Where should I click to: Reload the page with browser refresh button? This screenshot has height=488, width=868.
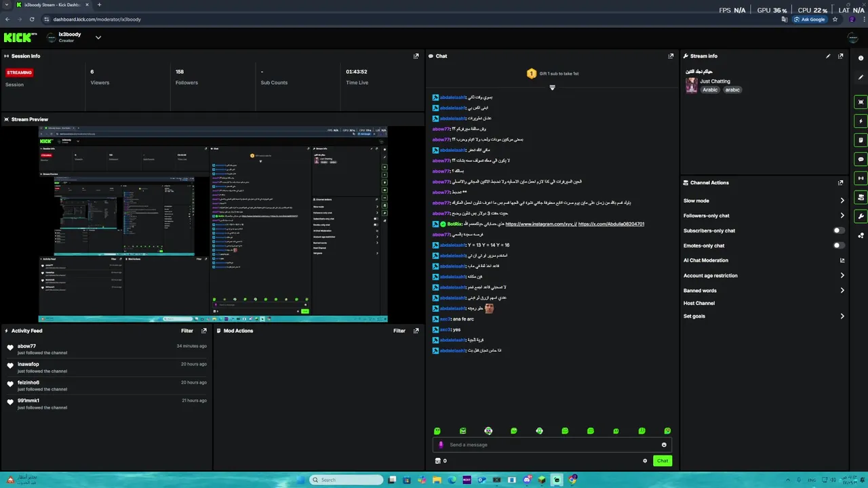(x=32, y=19)
